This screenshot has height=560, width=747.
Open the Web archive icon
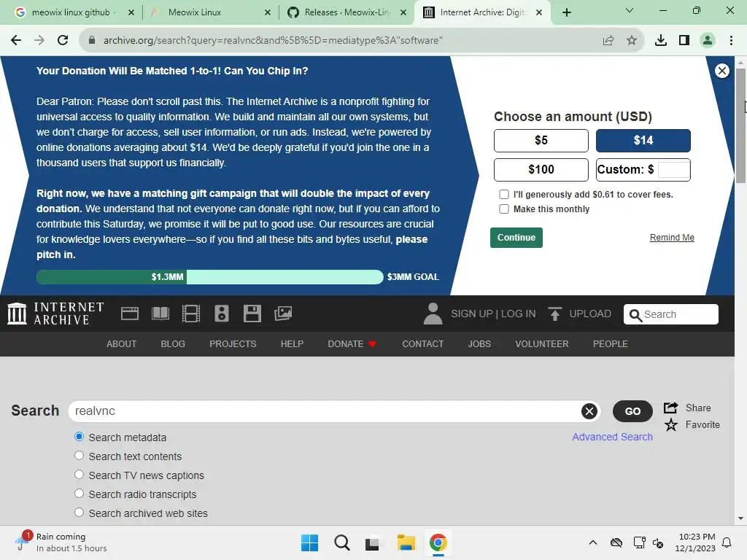point(130,314)
